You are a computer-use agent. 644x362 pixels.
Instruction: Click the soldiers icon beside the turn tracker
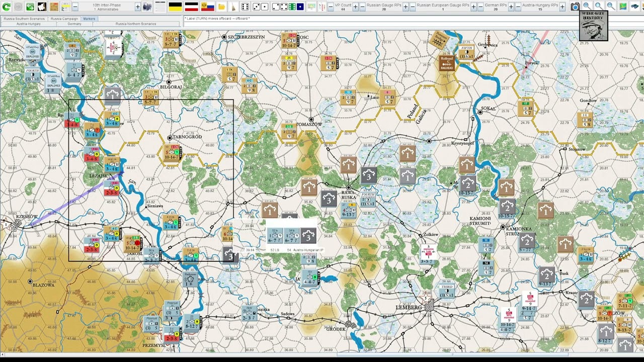click(147, 7)
